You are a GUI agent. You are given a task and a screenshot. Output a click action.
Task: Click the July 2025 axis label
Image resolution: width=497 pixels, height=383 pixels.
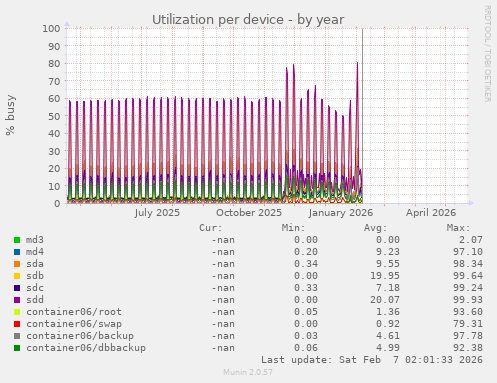(x=157, y=213)
